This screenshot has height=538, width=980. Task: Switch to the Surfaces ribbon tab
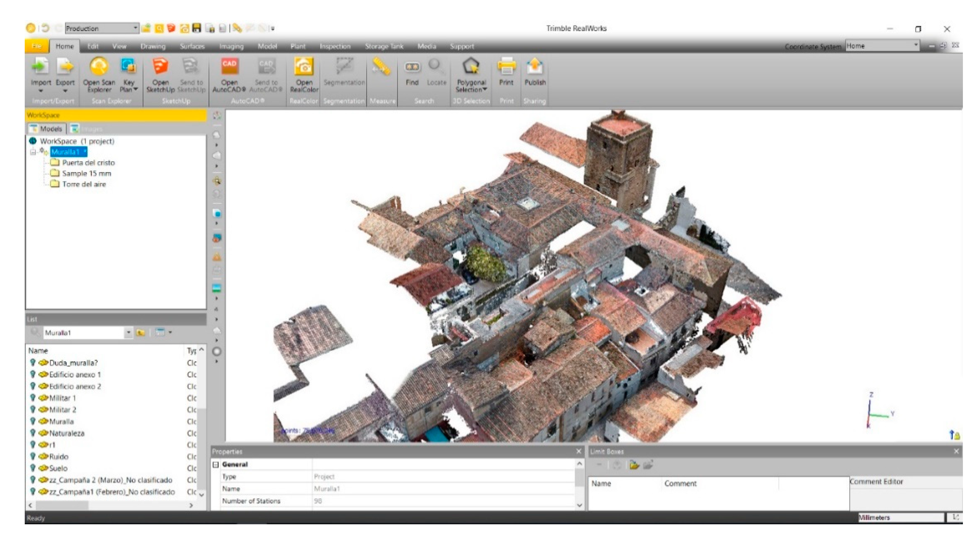point(192,46)
